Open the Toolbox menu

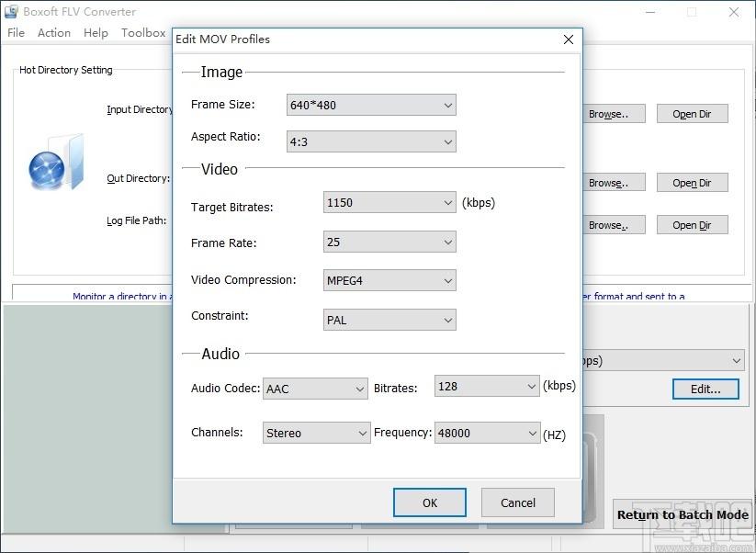click(143, 33)
